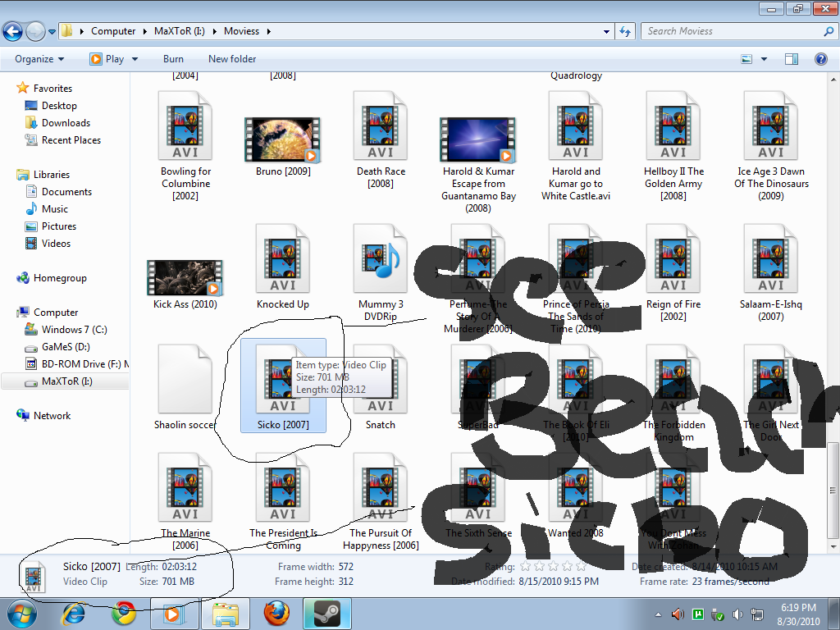Open Windows Explorer from taskbar
Image resolution: width=840 pixels, height=630 pixels.
click(x=226, y=614)
